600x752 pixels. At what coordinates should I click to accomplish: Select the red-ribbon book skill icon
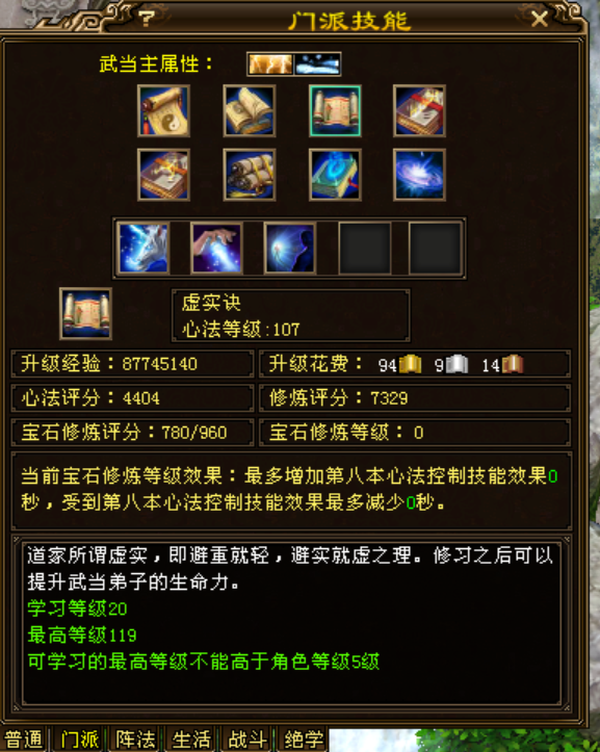point(419,111)
